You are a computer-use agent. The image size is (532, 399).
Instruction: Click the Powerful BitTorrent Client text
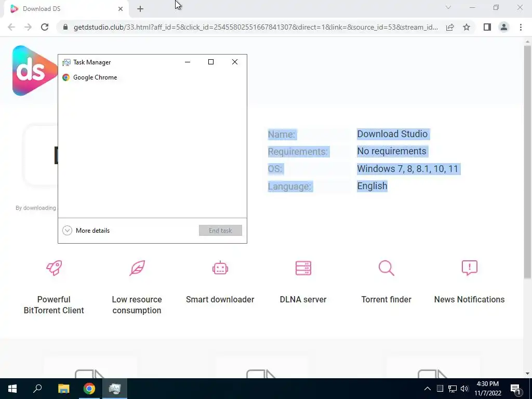pos(54,304)
